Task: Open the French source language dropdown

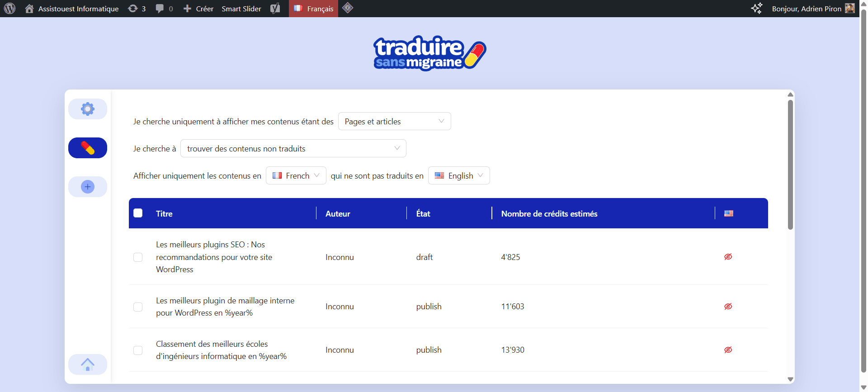Action: 296,175
